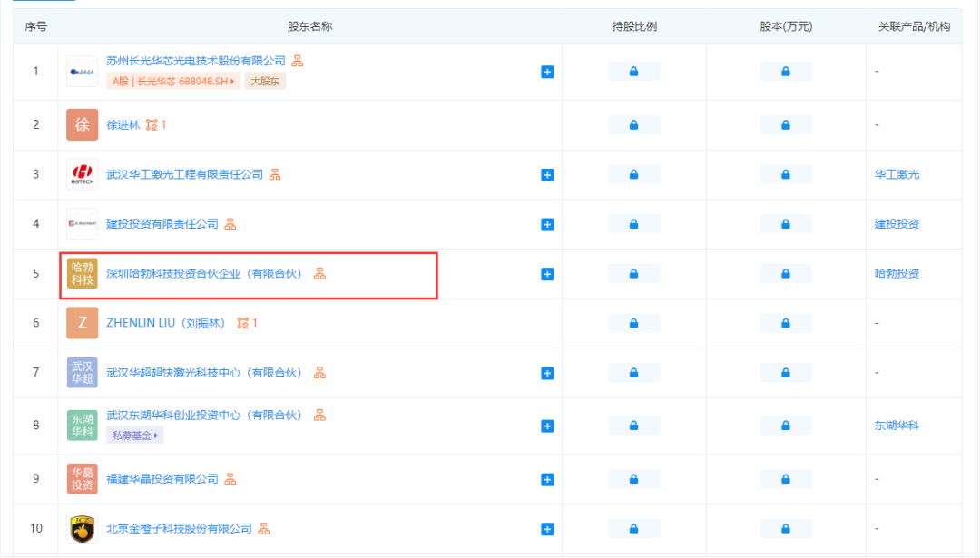This screenshot has height=558, width=980.
Task: Click locked 持股比例 in ZHENLIN LIU row
Action: tap(633, 323)
